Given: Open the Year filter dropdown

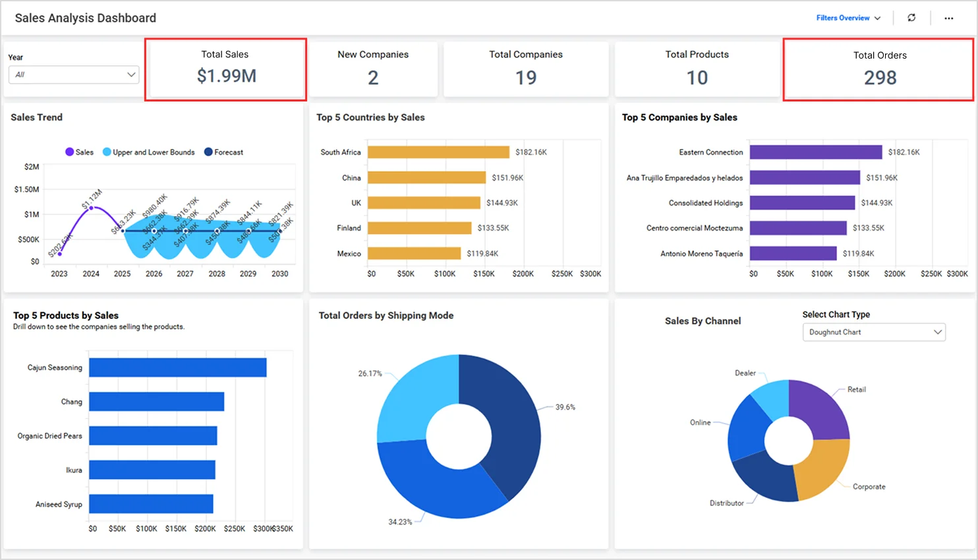Looking at the screenshot, I should [x=72, y=74].
